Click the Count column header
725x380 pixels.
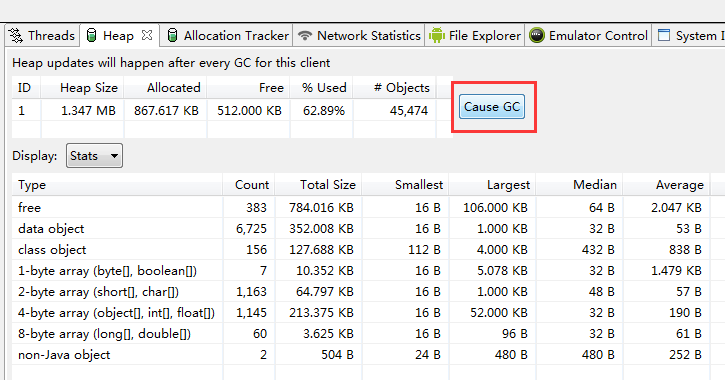(x=249, y=185)
